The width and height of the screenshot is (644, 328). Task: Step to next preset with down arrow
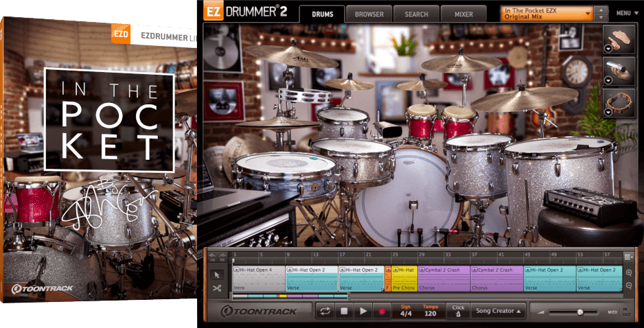click(x=601, y=17)
